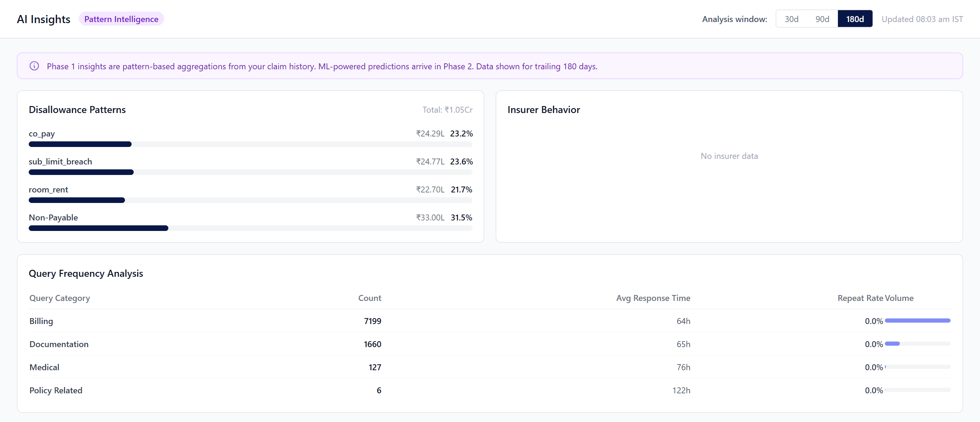Select the 180d analysis window
Viewport: 980px width, 422px height.
click(x=855, y=19)
